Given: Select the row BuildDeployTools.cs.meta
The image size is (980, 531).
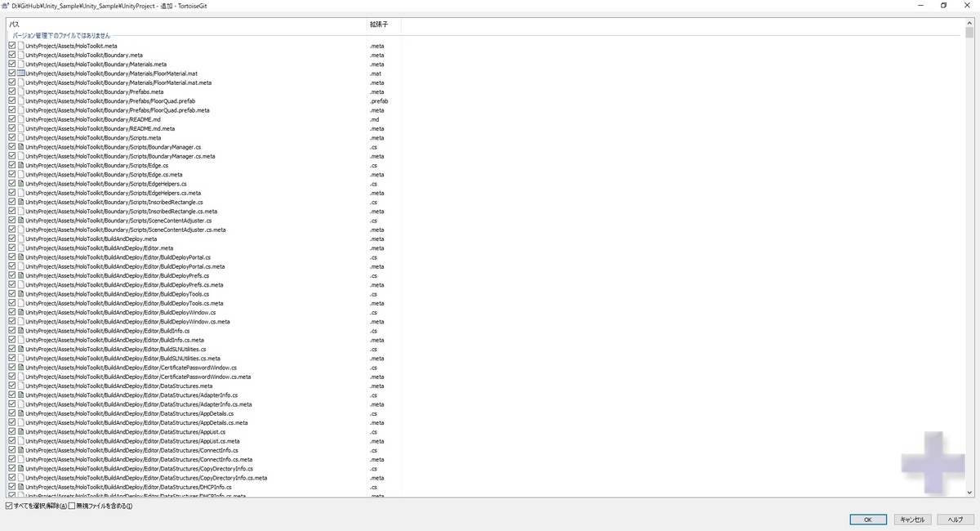Looking at the screenshot, I should point(204,303).
